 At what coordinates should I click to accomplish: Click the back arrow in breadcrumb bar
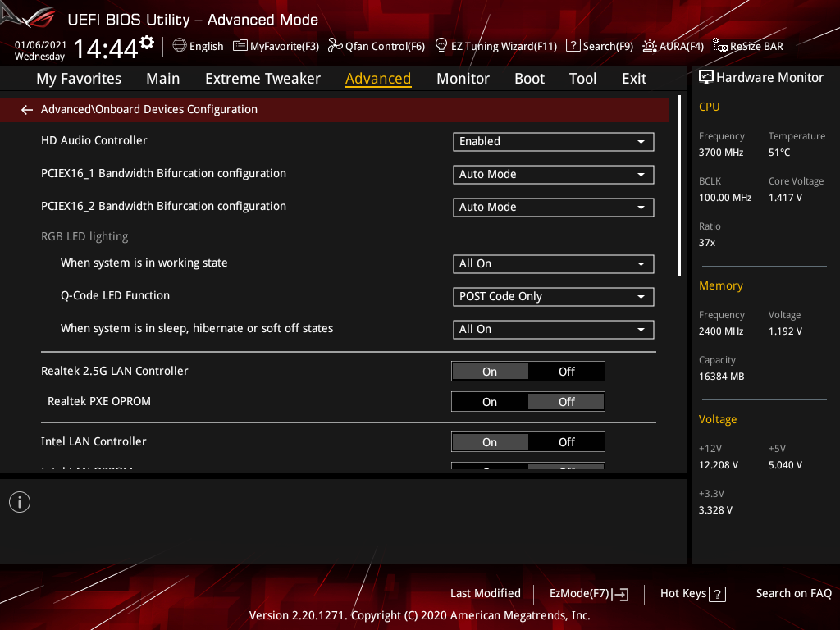[x=27, y=110]
